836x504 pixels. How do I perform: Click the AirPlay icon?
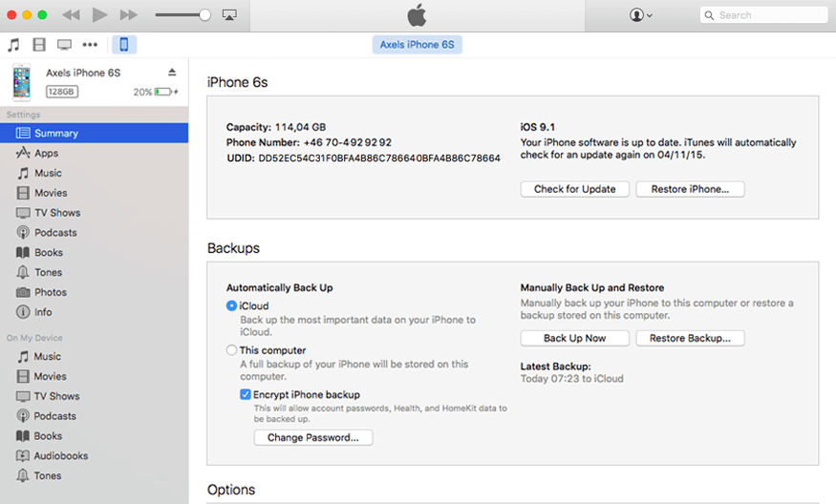[x=229, y=15]
